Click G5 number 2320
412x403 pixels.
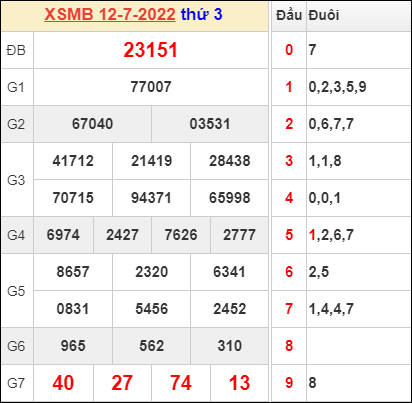click(151, 272)
